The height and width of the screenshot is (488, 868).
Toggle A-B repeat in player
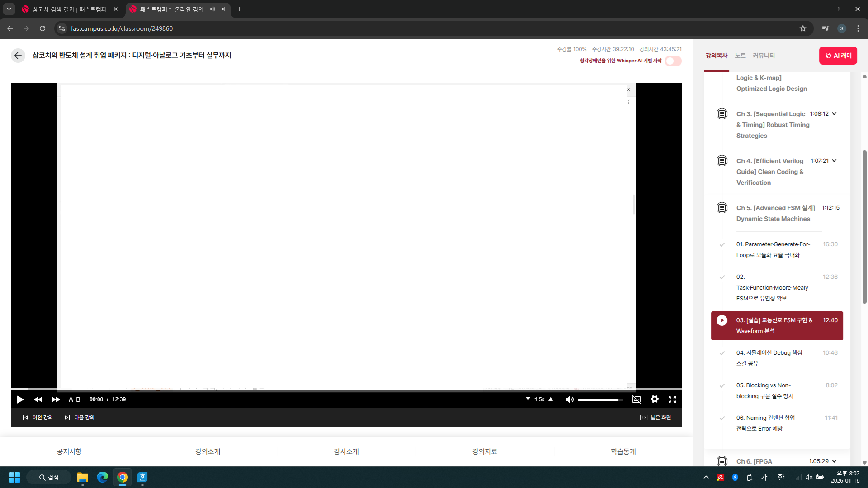pos(75,399)
